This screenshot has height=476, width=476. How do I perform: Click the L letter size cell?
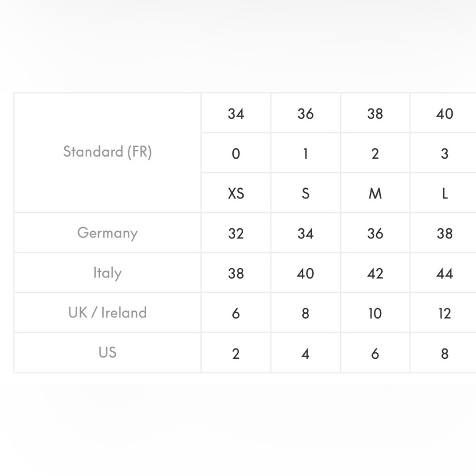444,193
